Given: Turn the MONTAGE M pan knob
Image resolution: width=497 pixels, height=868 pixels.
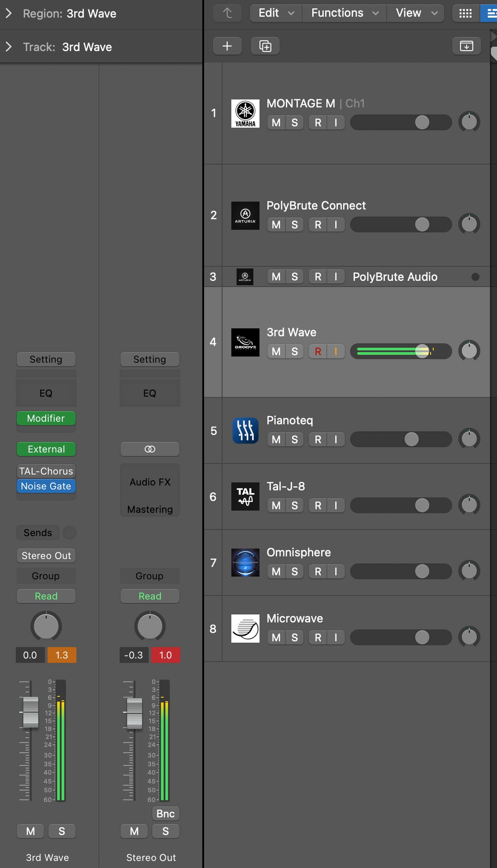Looking at the screenshot, I should click(x=469, y=122).
